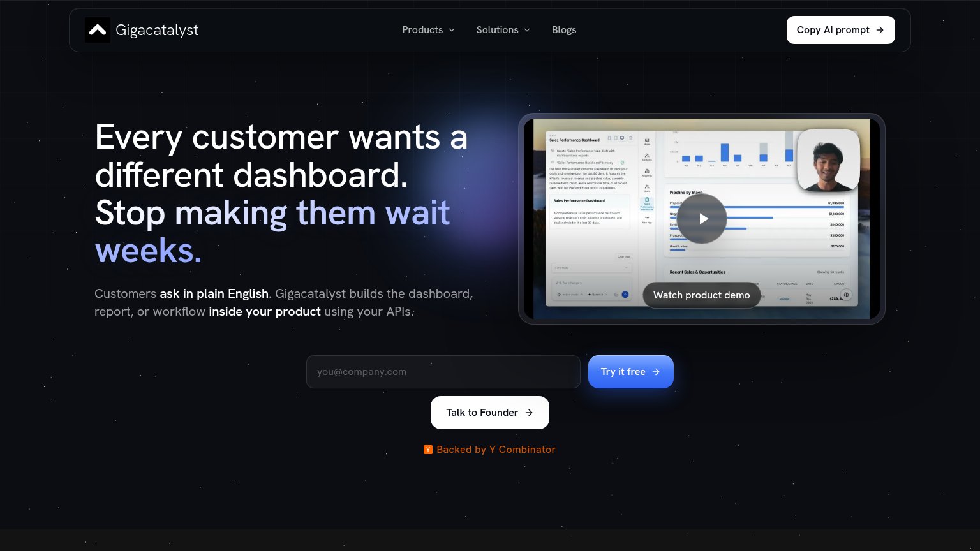The width and height of the screenshot is (980, 551).
Task: Click the "Every customer wants a different dashboard." heading
Action: (281, 156)
